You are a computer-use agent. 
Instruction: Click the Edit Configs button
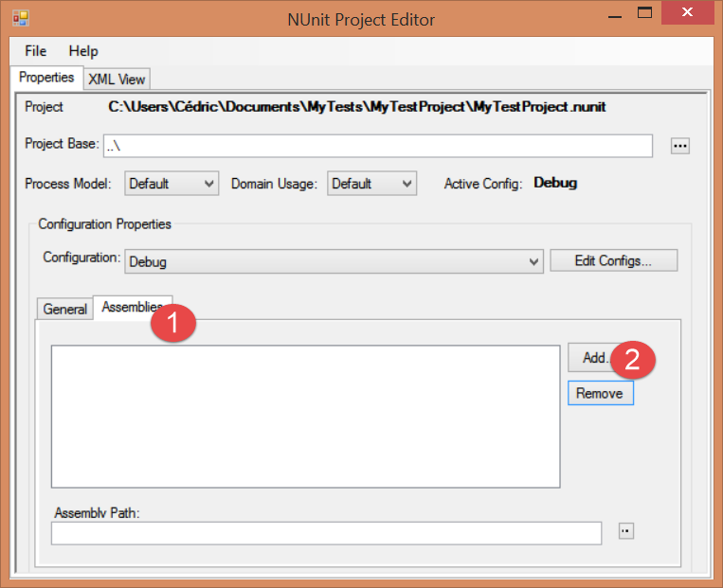pos(614,260)
